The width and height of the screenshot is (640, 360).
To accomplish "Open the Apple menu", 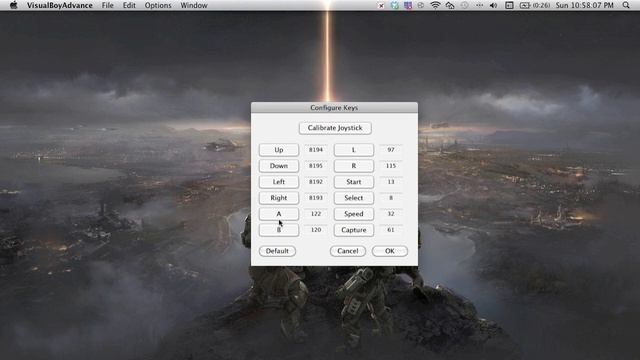I will coord(13,5).
